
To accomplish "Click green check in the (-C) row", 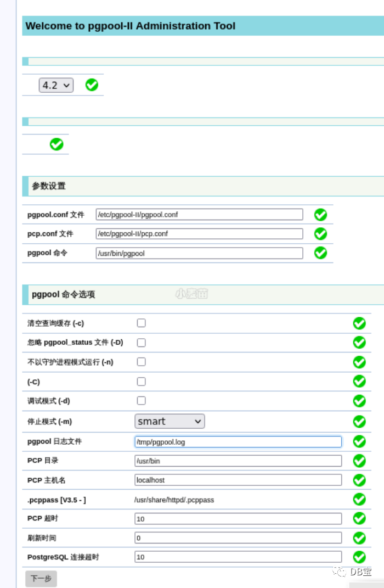I will click(359, 382).
